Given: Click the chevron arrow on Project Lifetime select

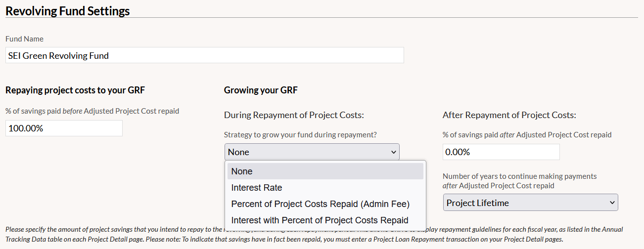Looking at the screenshot, I should [x=612, y=203].
